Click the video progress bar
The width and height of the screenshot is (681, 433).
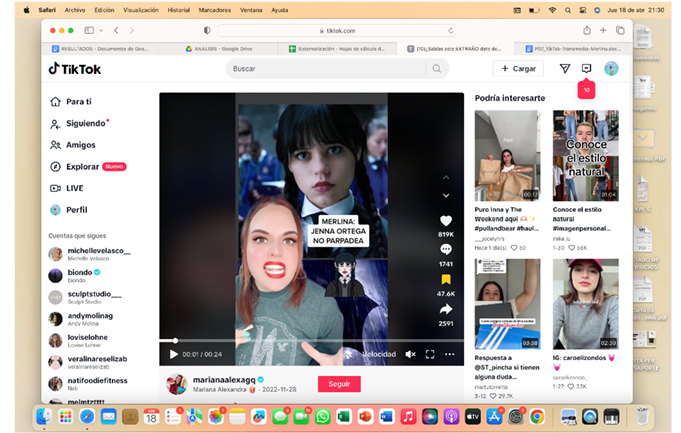tap(300, 341)
